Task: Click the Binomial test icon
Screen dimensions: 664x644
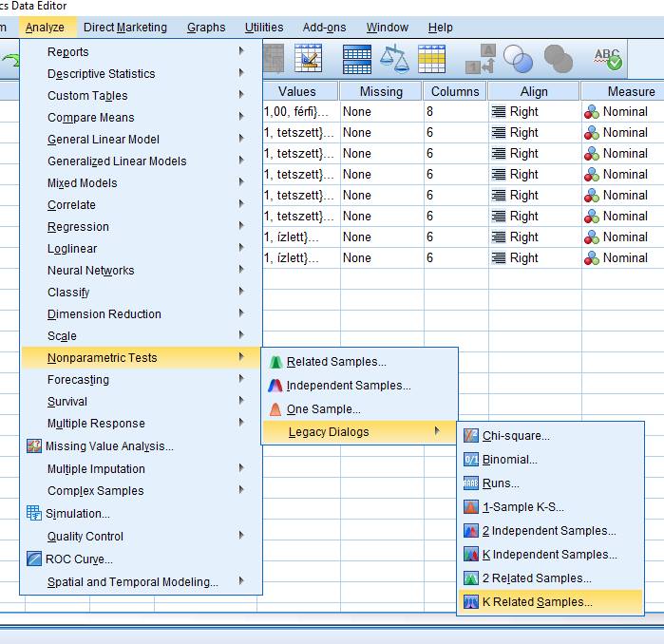Action: 470,459
